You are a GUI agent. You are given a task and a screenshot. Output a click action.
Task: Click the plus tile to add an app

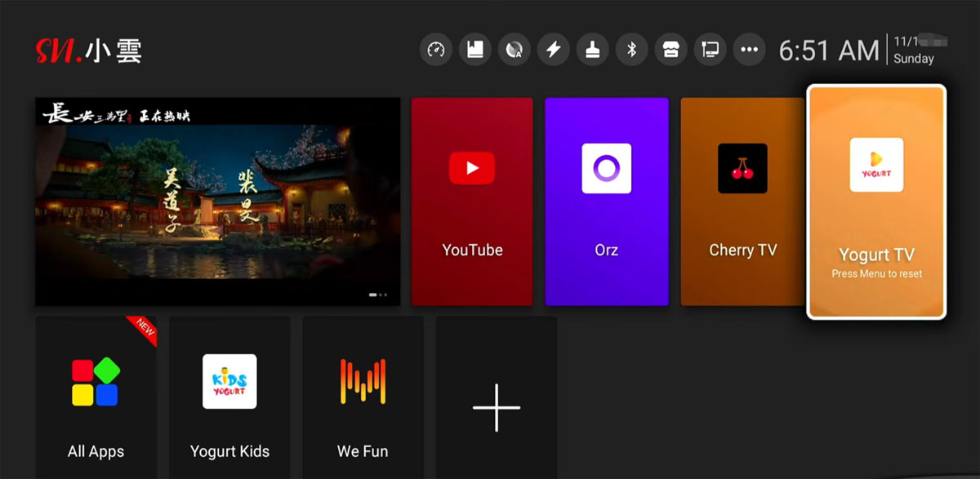[497, 397]
